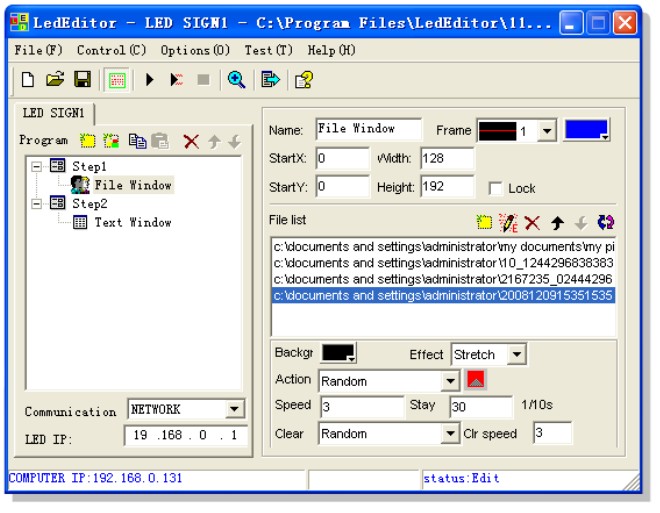The width and height of the screenshot is (660, 513).
Task: Delete program item with red X
Action: 192,141
